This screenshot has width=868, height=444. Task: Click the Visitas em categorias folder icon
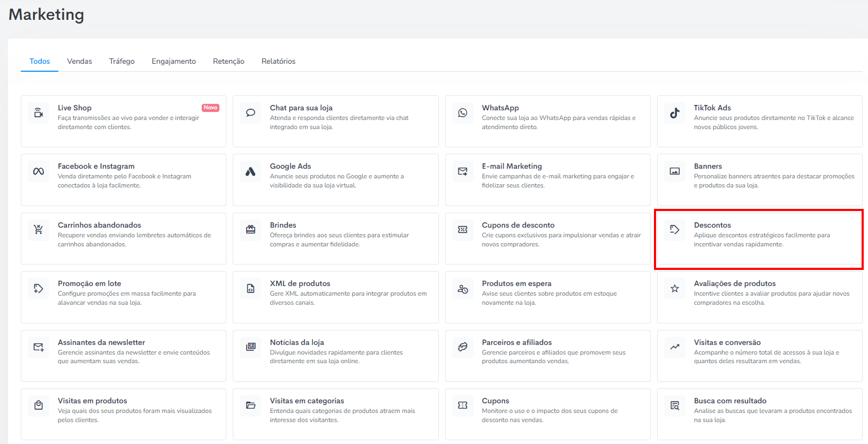(250, 405)
